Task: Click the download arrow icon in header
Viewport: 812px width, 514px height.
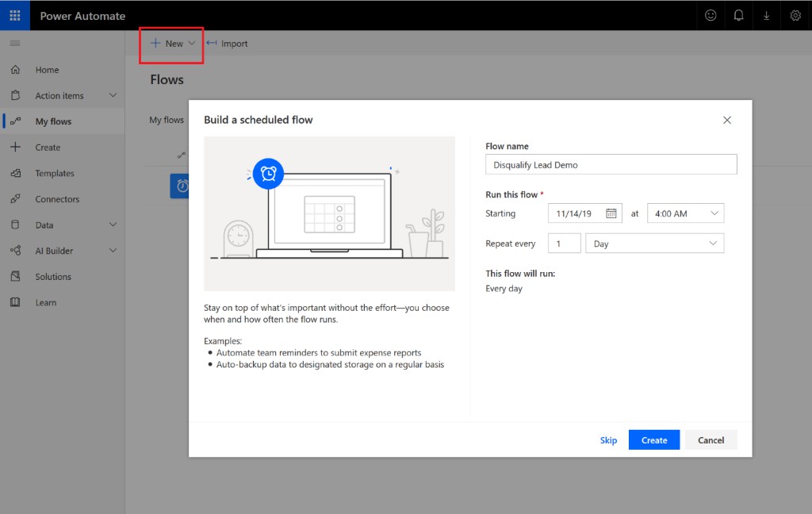Action: [x=767, y=16]
